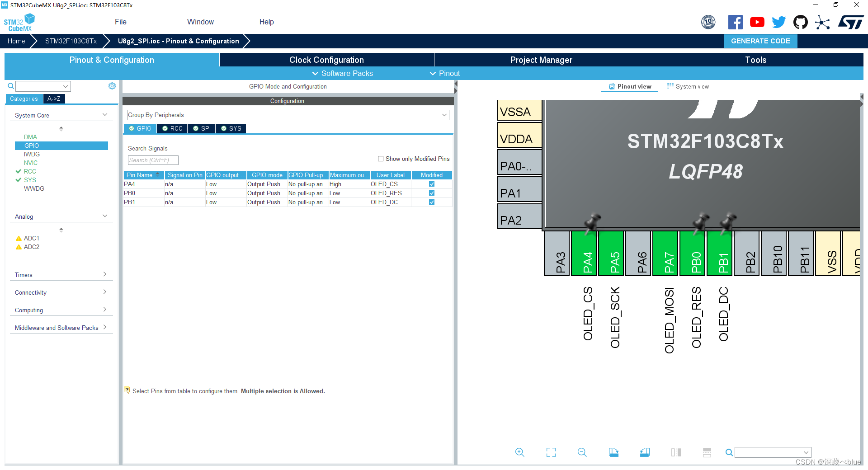The image size is (868, 470).
Task: Select the RCC peripheral with checkmark
Action: click(x=26, y=171)
